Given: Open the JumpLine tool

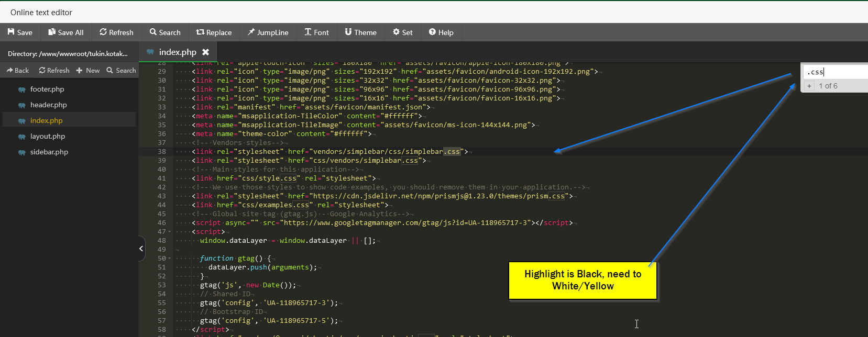Looking at the screenshot, I should (268, 32).
